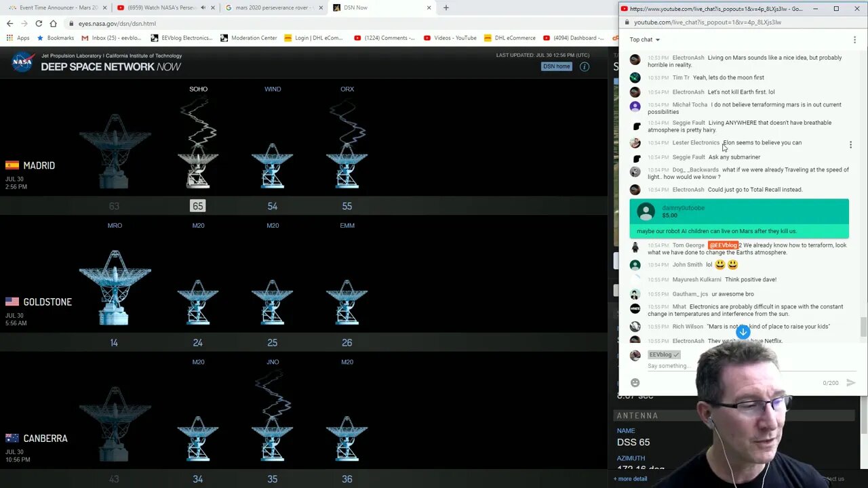Open chat options three-dot menu
Image resolution: width=868 pixels, height=488 pixels.
pos(854,39)
